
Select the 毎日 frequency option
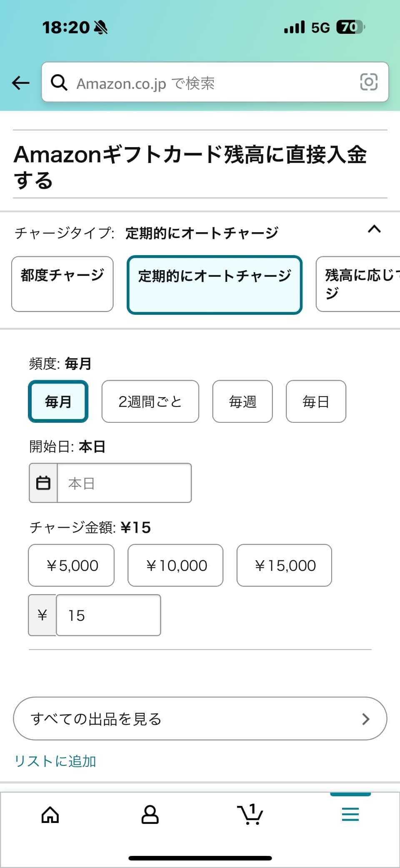(x=315, y=401)
